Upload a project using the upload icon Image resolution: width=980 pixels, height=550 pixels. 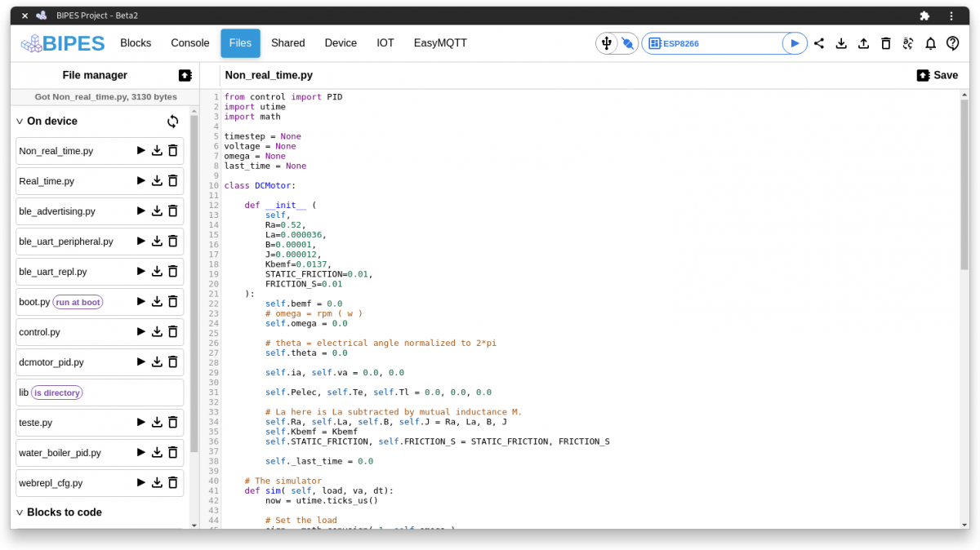click(x=863, y=43)
